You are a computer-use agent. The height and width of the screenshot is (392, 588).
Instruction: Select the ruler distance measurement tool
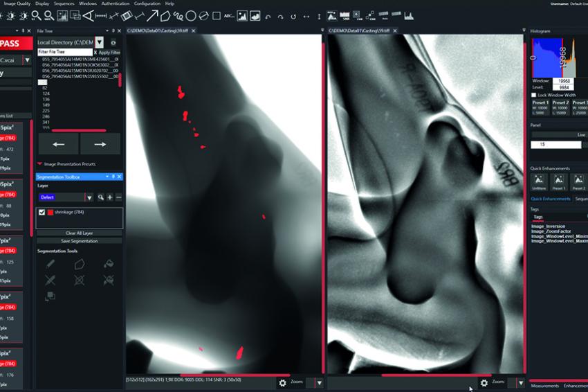101,16
